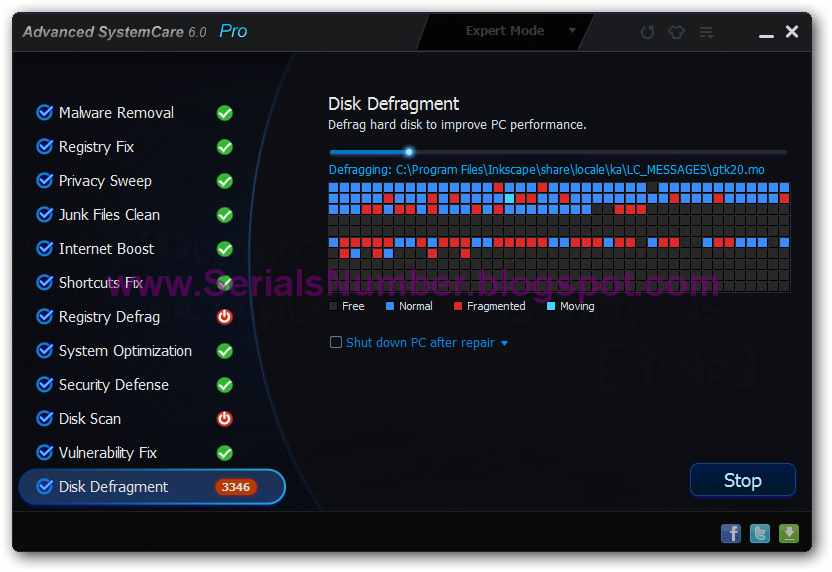Viewport: 832px width, 572px height.
Task: Uncheck the Shortcuts Fix checkbox
Action: pyautogui.click(x=45, y=282)
